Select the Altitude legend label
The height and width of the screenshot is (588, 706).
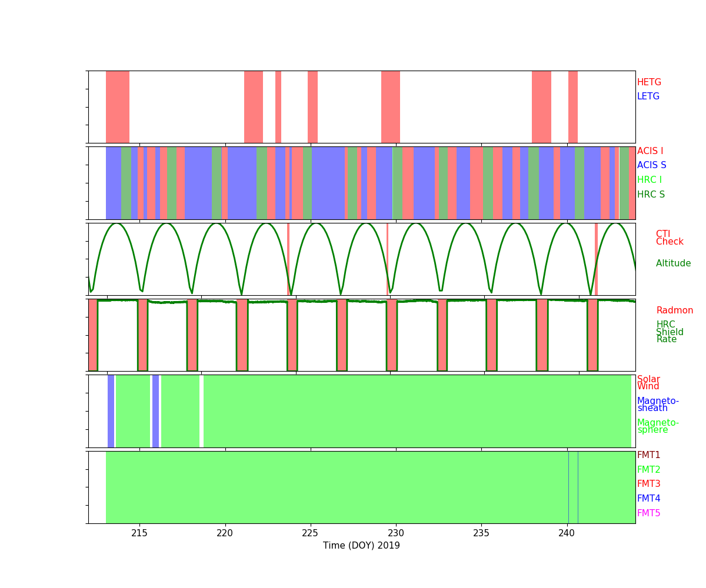(673, 263)
